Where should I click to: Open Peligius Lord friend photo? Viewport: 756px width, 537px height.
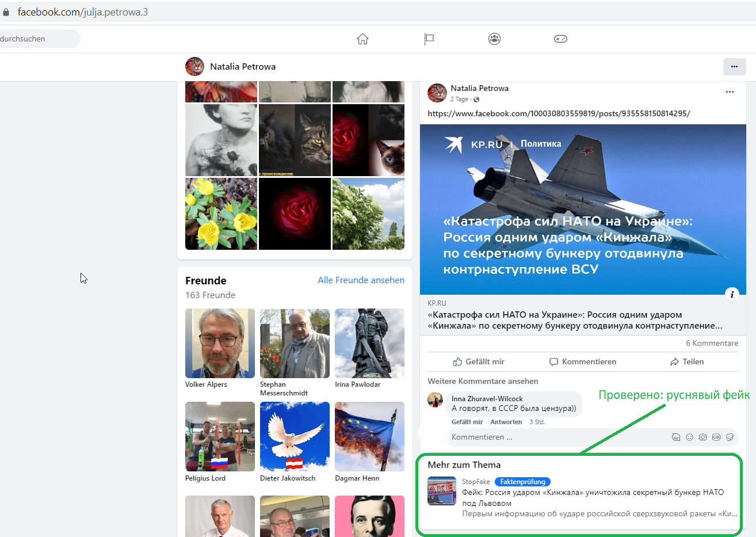click(x=220, y=437)
